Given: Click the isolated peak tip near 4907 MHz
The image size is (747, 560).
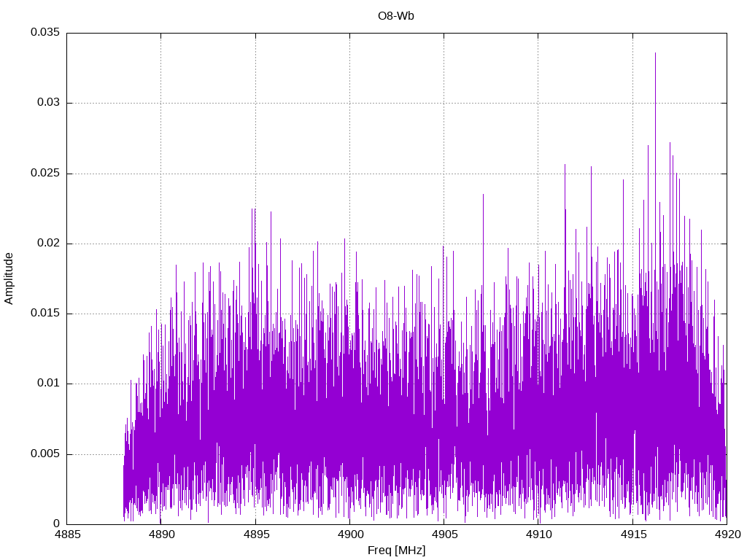Looking at the screenshot, I should pos(483,195).
